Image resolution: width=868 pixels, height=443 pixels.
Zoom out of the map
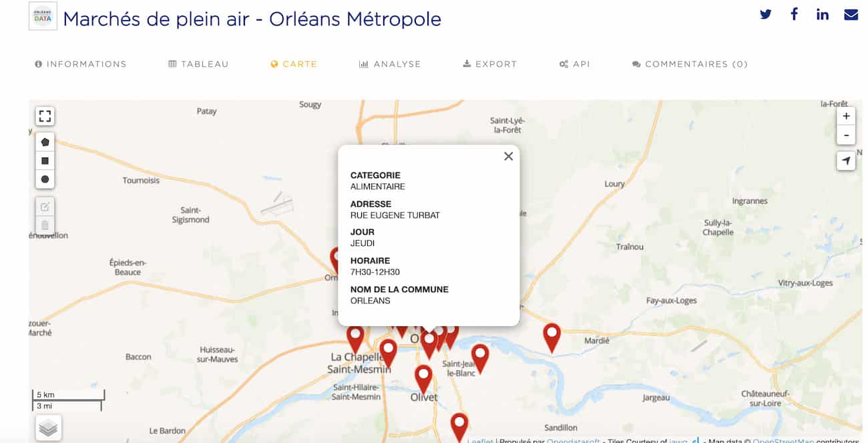[x=846, y=135]
